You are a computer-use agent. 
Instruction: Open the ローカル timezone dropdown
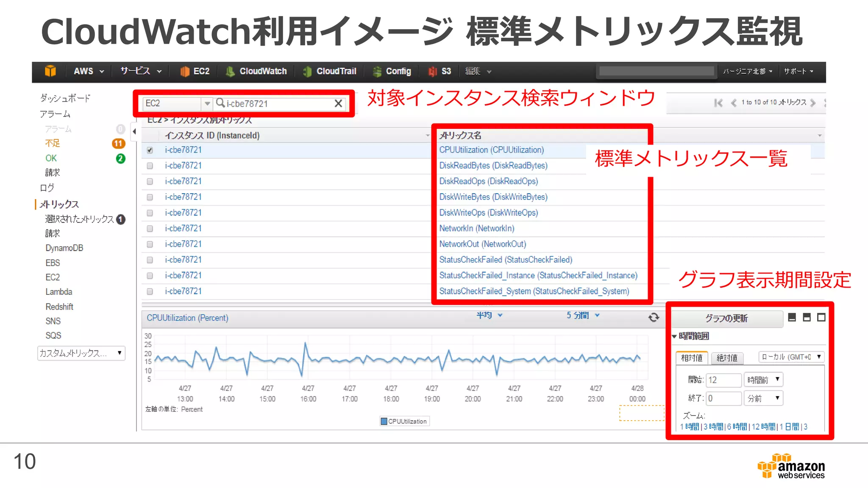(791, 357)
